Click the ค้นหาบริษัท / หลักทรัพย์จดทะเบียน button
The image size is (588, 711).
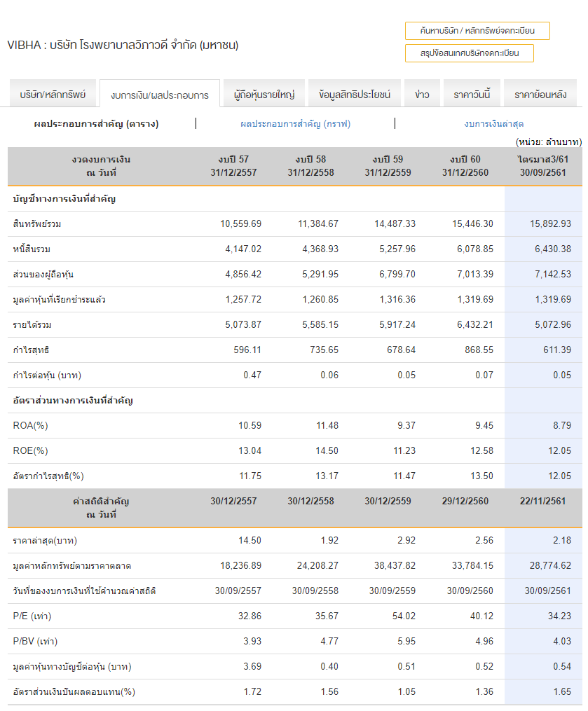pyautogui.click(x=477, y=31)
